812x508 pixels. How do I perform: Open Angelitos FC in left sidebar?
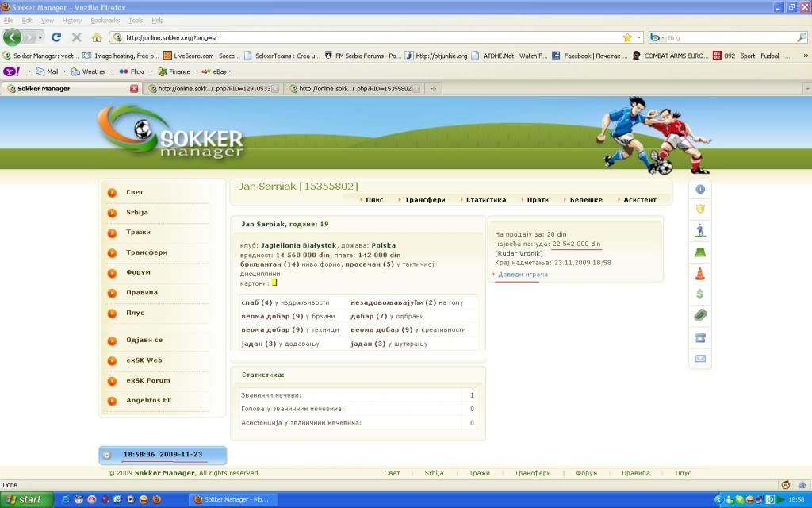click(x=148, y=400)
